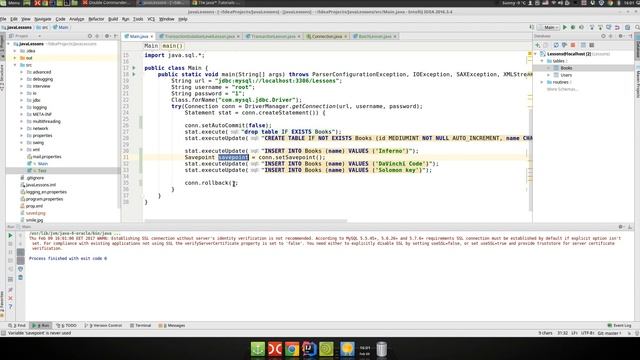This screenshot has height=360, width=640.
Task: Expand the Users table node
Action: tap(549, 75)
